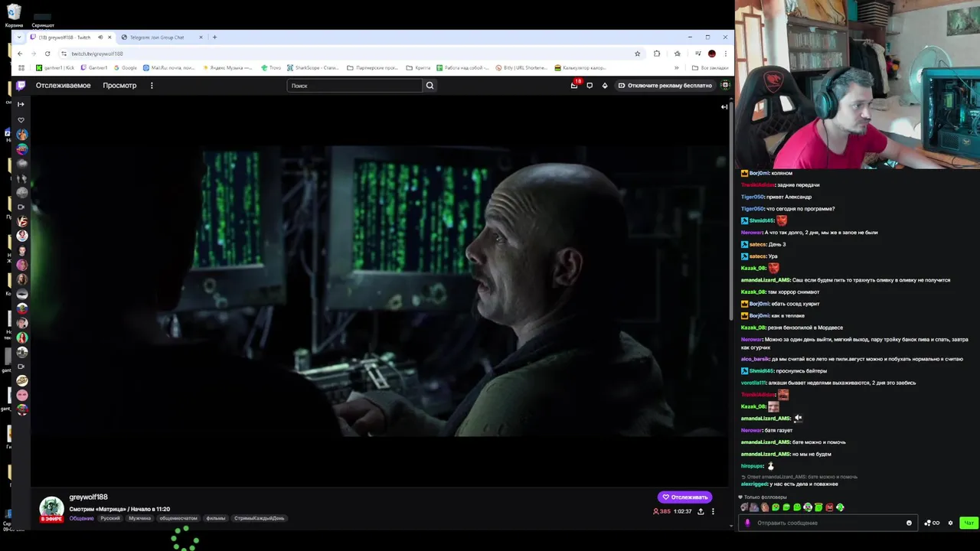Focus the Поиск search field

pyautogui.click(x=354, y=86)
